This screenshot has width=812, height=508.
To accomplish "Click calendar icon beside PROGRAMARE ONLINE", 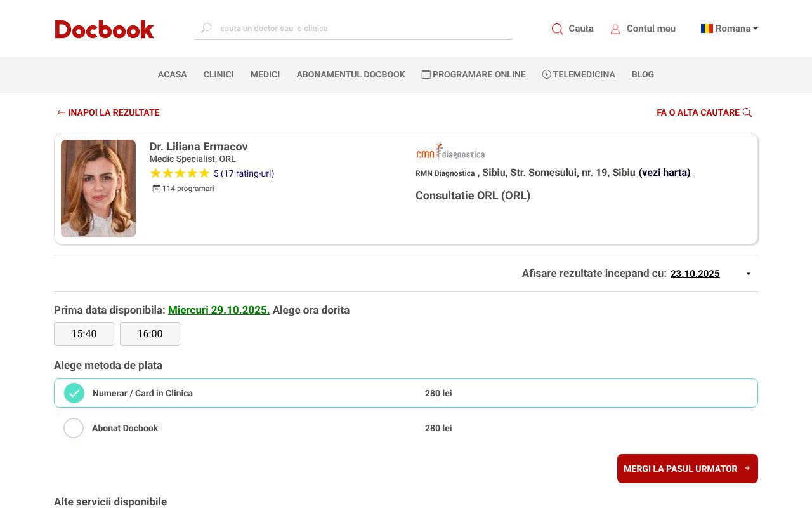I will (425, 74).
